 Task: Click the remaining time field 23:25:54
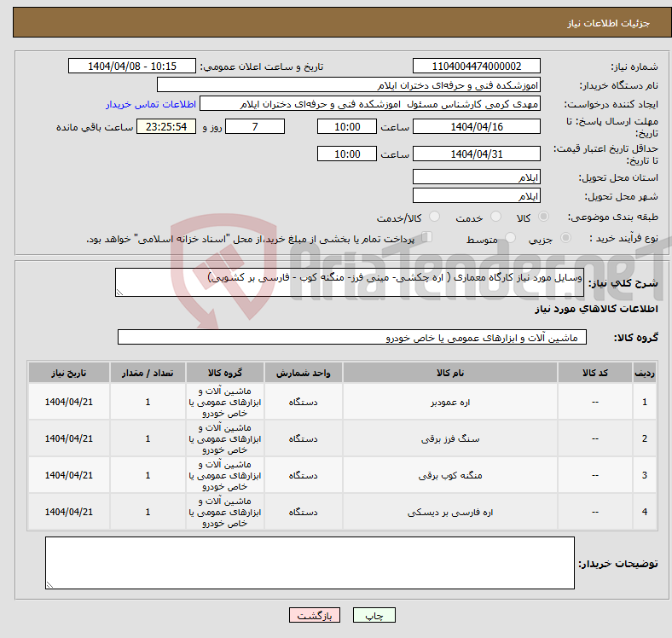166,126
